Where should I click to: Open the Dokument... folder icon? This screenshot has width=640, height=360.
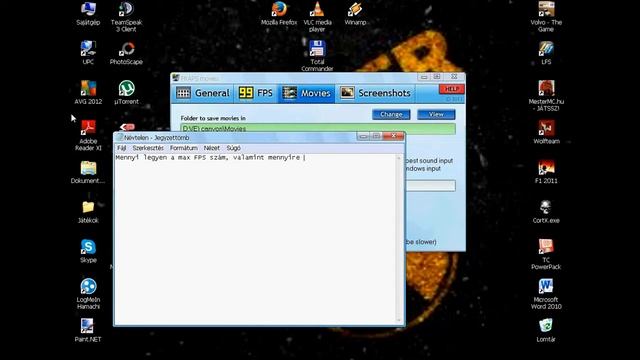click(x=88, y=172)
